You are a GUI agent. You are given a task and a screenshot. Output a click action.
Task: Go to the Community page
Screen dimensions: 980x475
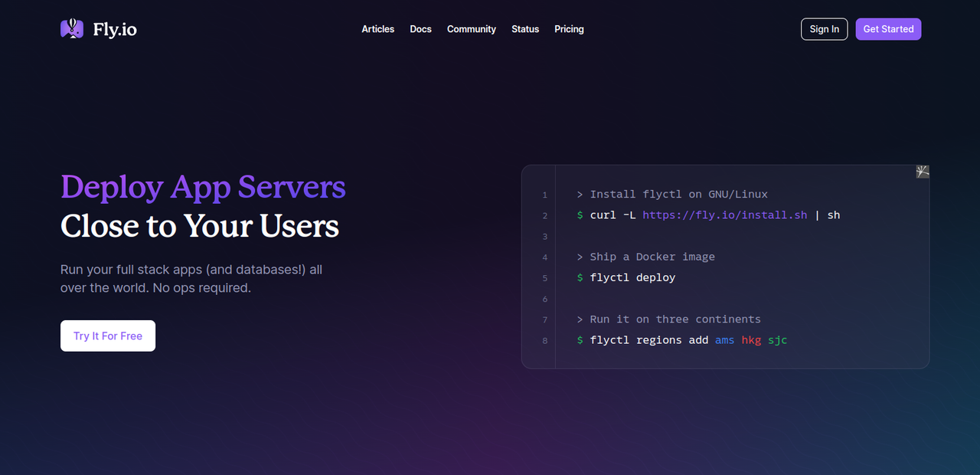coord(472,29)
